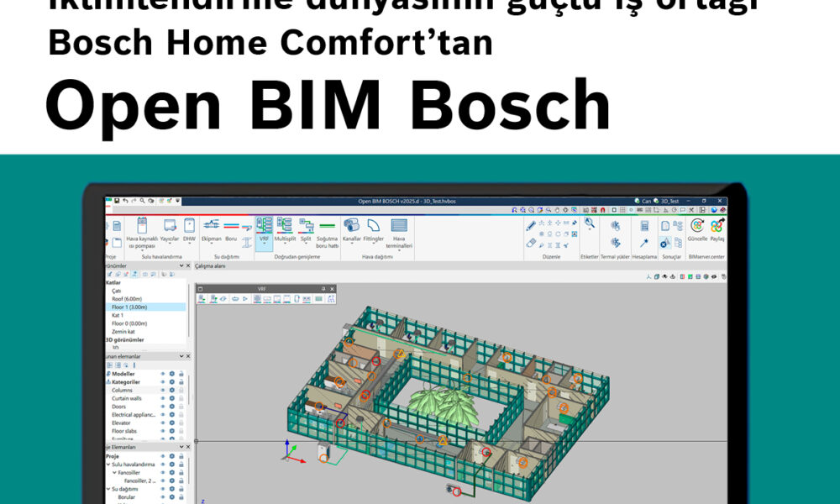
Task: Toggle lock on Floor slabs category
Action: (x=181, y=431)
